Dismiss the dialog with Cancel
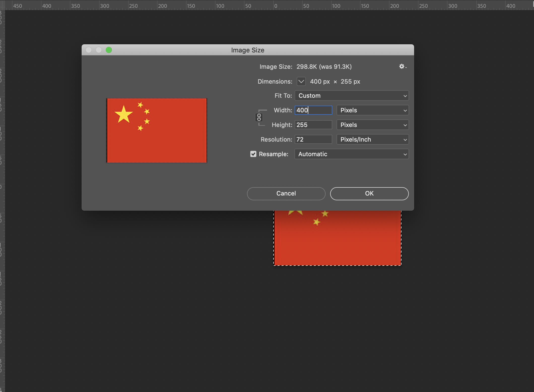Screen dimensions: 534x392 [x=286, y=193]
